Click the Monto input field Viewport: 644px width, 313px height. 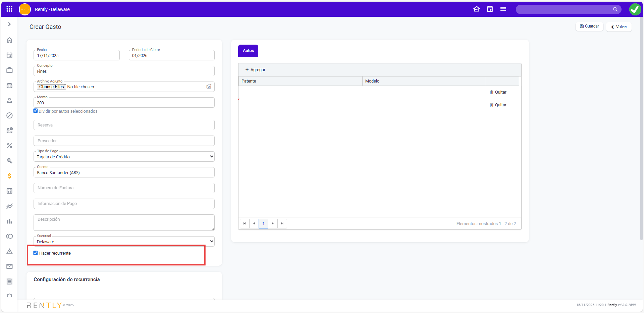124,103
